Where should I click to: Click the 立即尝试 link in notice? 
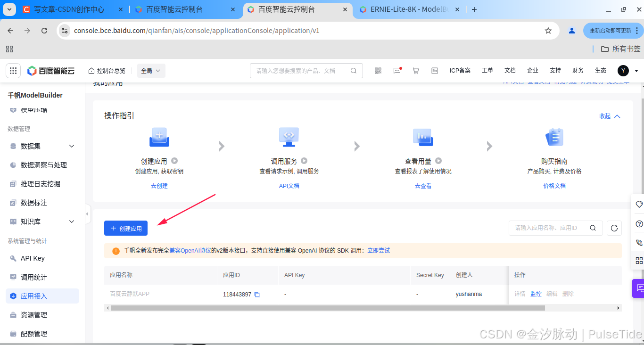(x=379, y=251)
